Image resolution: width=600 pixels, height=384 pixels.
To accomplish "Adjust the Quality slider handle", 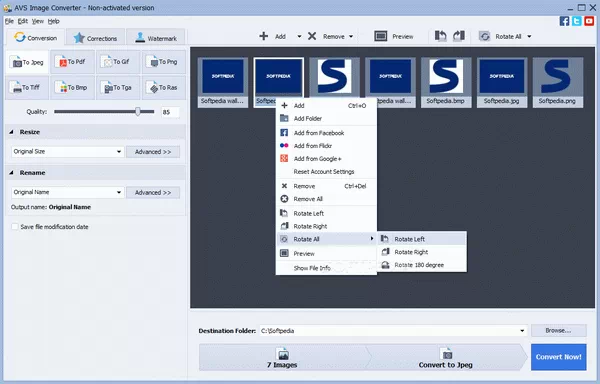I will [x=138, y=112].
